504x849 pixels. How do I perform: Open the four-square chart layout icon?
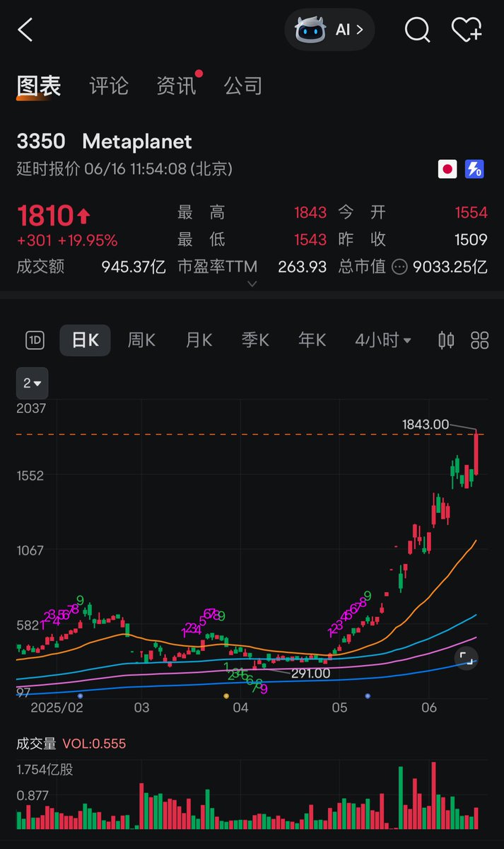480,340
